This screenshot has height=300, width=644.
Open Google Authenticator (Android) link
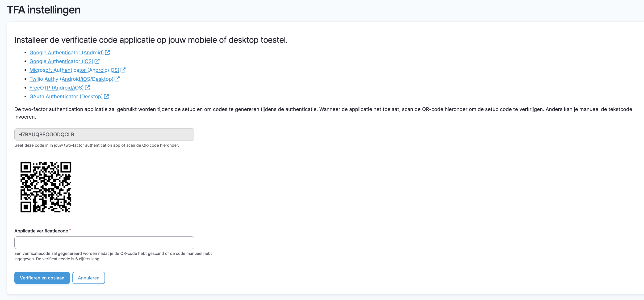[67, 53]
